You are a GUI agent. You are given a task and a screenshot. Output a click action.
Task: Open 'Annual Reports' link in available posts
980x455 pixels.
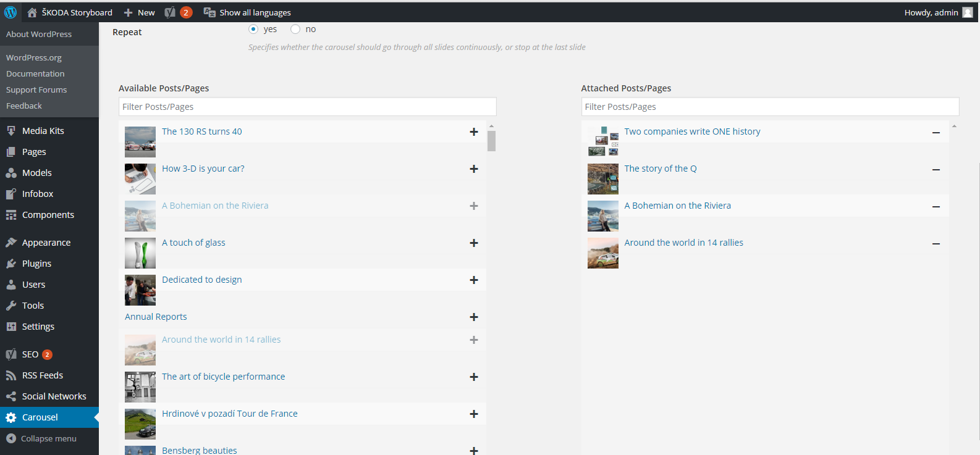(x=156, y=317)
